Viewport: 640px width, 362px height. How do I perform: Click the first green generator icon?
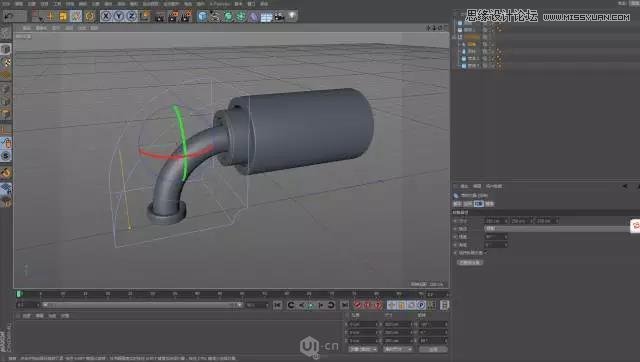pyautogui.click(x=228, y=16)
